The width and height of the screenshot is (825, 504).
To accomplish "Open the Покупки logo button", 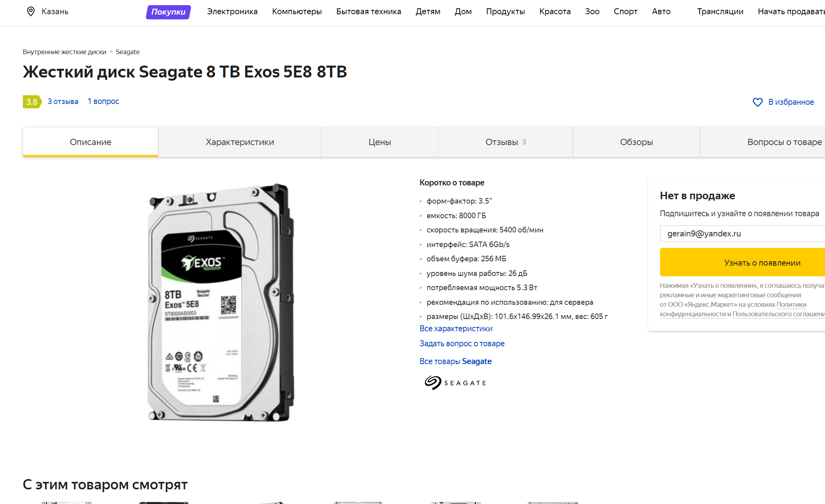I will [168, 12].
